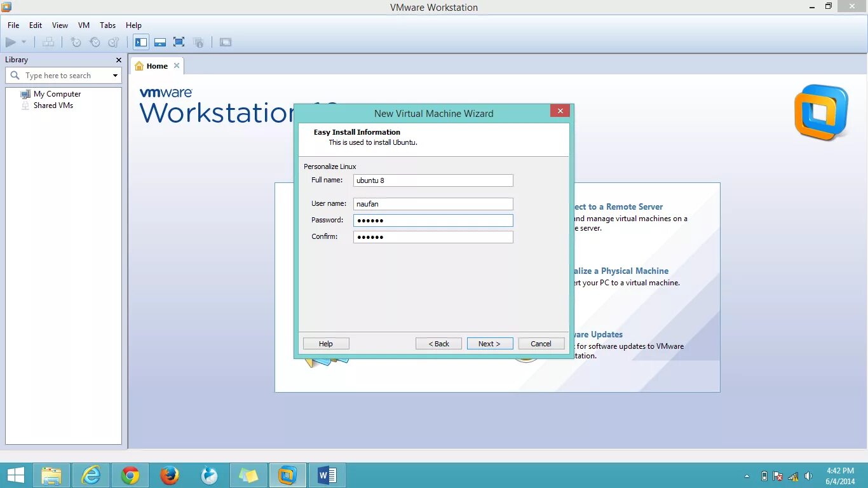Viewport: 868px width, 488px height.
Task: Launch Internet Explorer from the taskbar
Action: (x=91, y=475)
